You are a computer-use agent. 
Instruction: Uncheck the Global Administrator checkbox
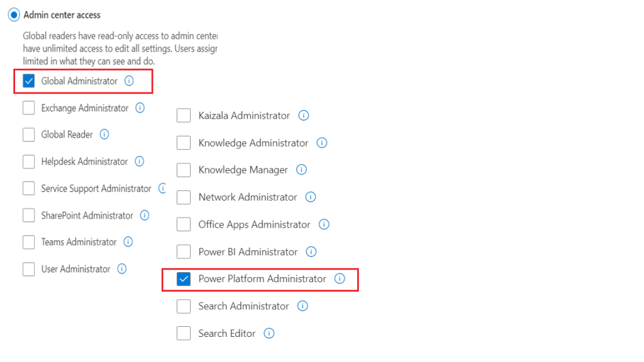pos(29,81)
